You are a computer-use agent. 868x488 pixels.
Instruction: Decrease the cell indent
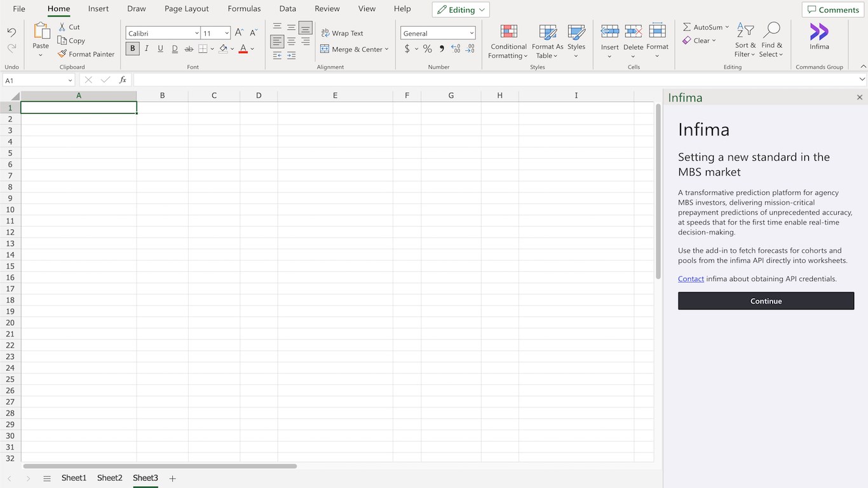click(277, 56)
